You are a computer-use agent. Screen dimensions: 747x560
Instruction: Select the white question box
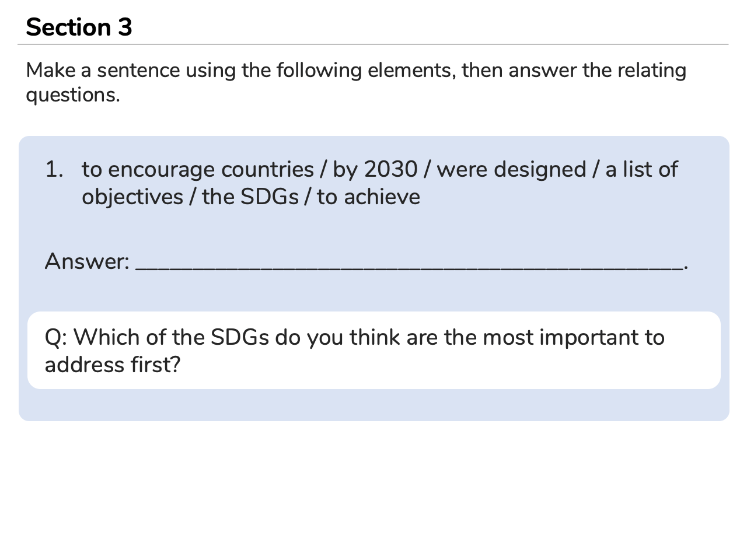[373, 350]
